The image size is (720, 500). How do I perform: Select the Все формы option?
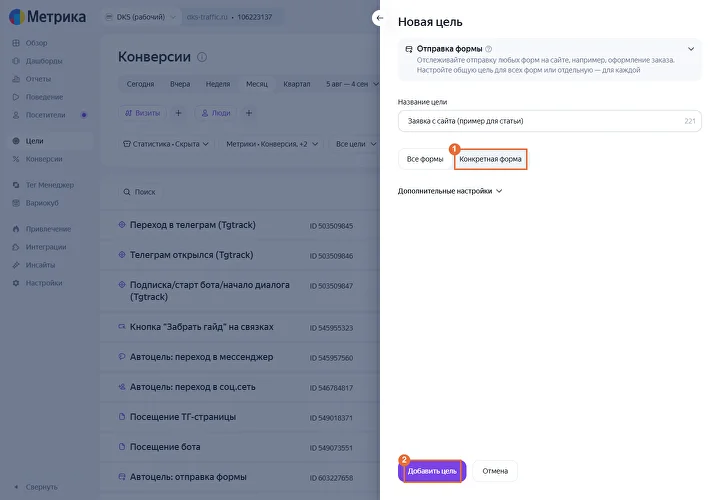425,159
